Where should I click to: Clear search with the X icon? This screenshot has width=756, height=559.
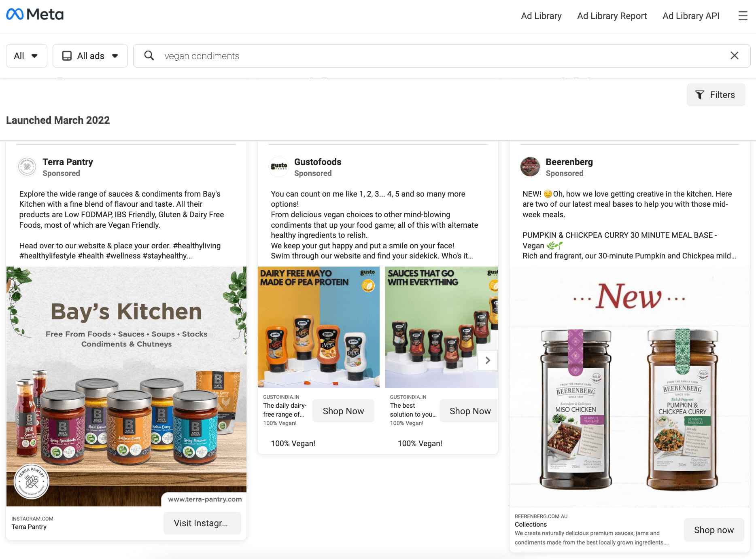(x=734, y=56)
